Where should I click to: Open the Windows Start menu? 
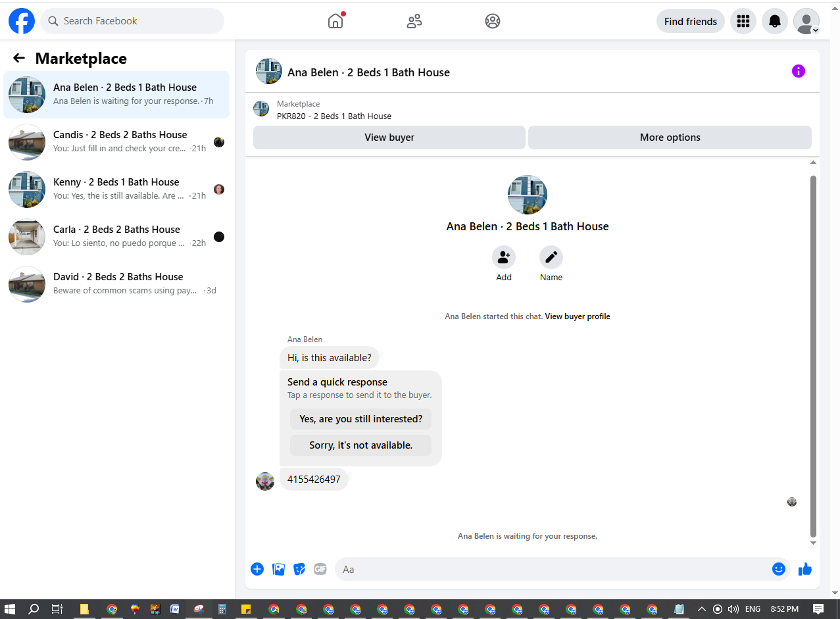[10, 609]
